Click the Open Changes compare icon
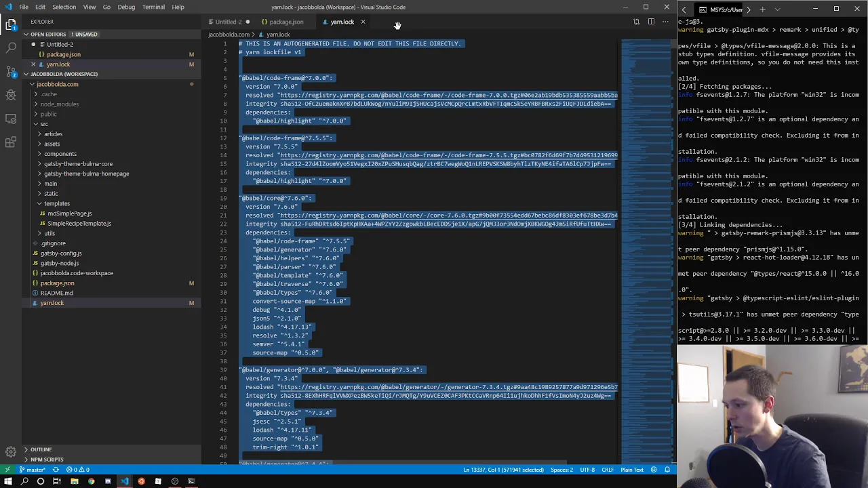Image resolution: width=868 pixels, height=488 pixels. click(636, 22)
